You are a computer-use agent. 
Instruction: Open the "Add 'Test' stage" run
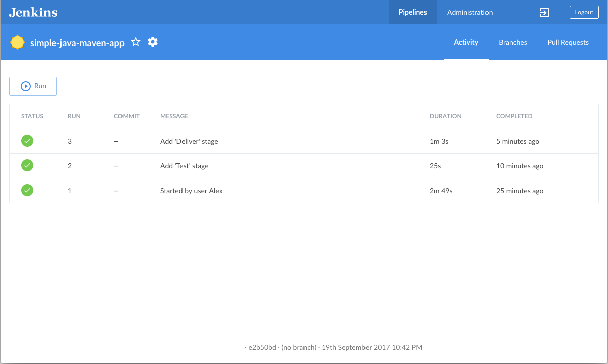pos(184,166)
